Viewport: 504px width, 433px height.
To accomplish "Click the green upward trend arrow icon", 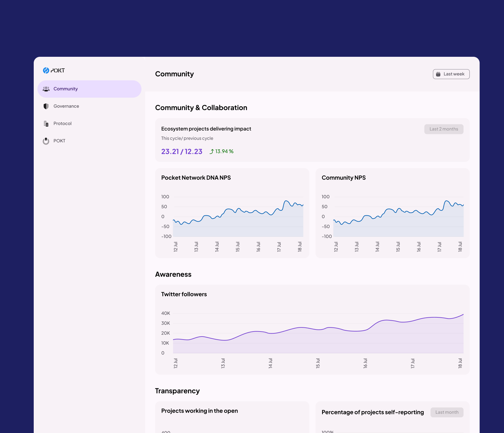I will (212, 151).
